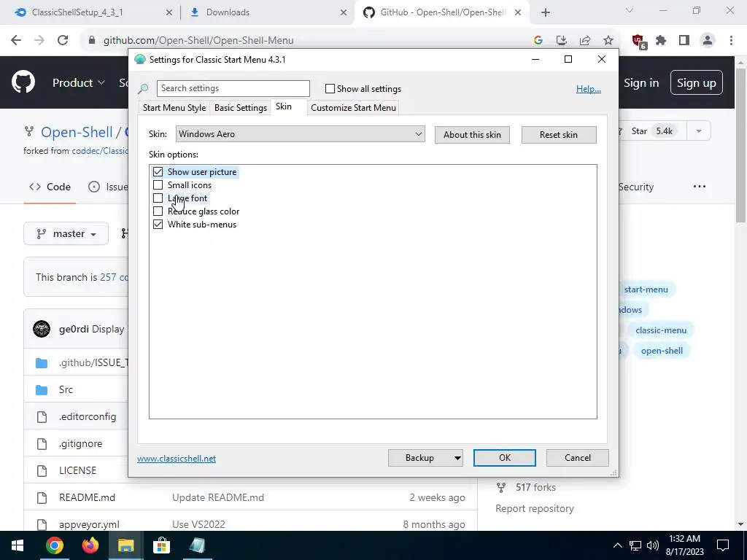Confirm settings with OK button

[x=505, y=458]
